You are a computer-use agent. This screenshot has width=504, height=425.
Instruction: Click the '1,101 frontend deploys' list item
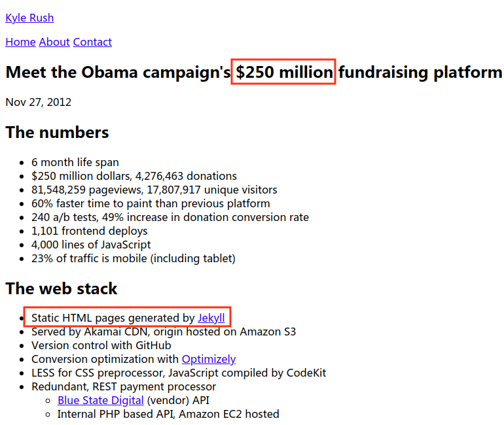click(90, 231)
